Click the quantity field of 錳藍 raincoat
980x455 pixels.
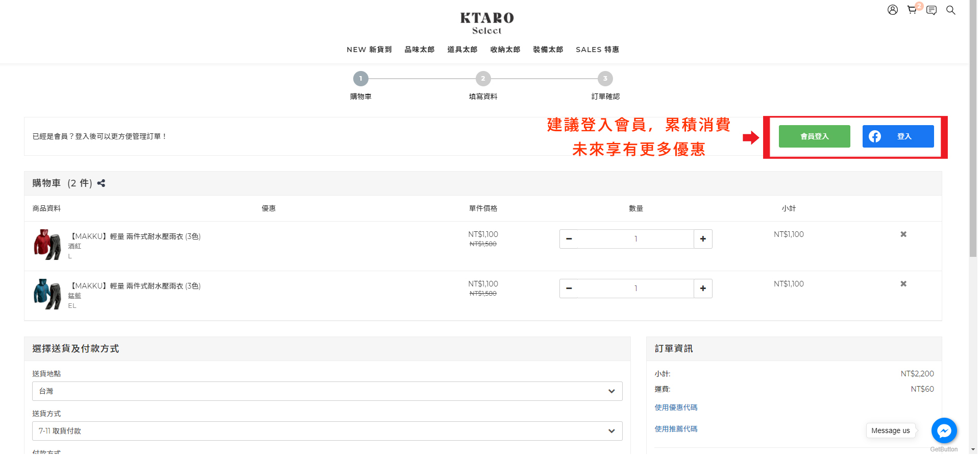click(635, 289)
